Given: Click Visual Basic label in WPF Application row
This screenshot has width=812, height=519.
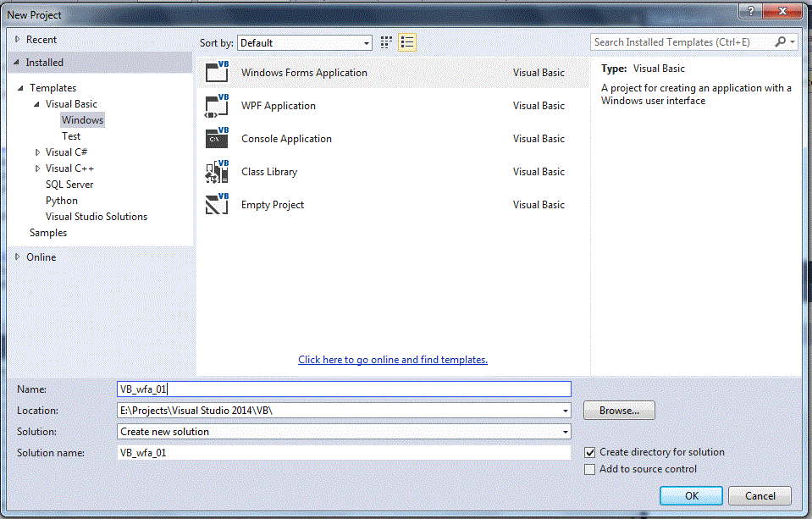Looking at the screenshot, I should click(539, 106).
